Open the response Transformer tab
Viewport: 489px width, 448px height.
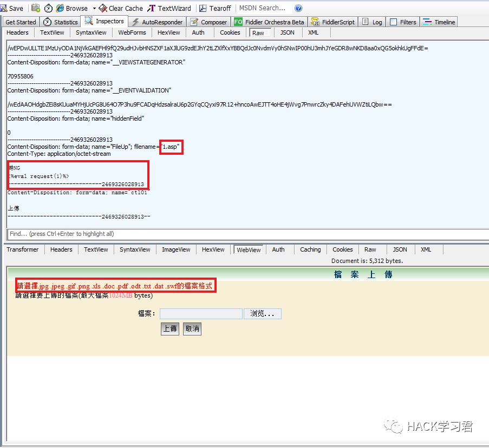coord(22,249)
